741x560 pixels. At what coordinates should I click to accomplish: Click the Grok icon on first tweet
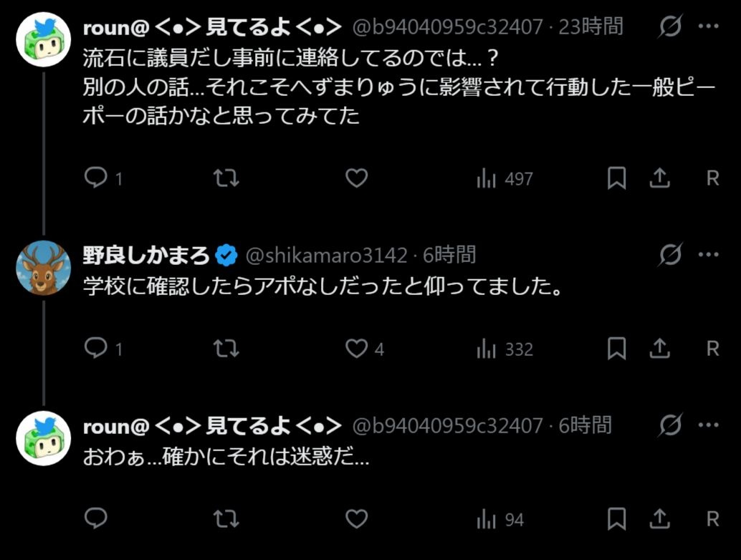671,27
